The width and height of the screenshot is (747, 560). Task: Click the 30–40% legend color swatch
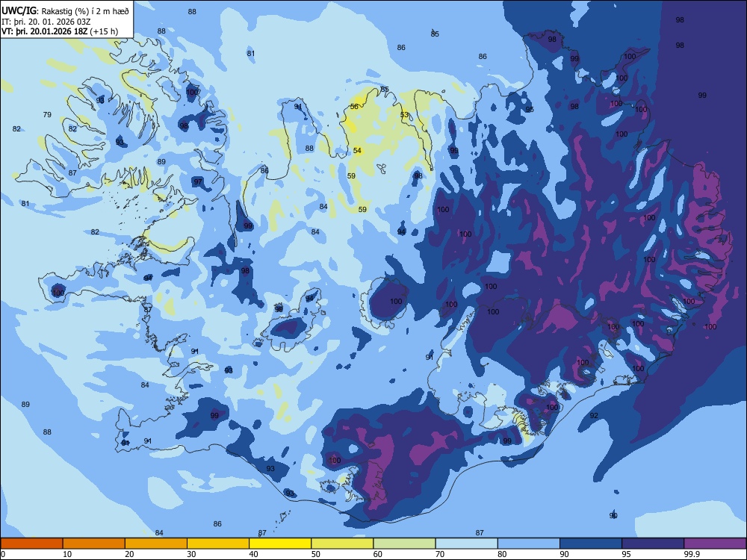click(x=218, y=544)
